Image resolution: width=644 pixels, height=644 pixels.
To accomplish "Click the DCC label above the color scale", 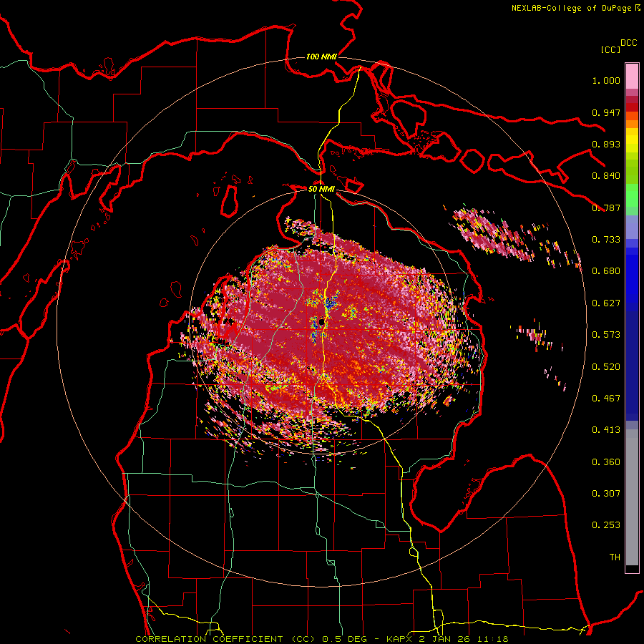I will tap(629, 43).
